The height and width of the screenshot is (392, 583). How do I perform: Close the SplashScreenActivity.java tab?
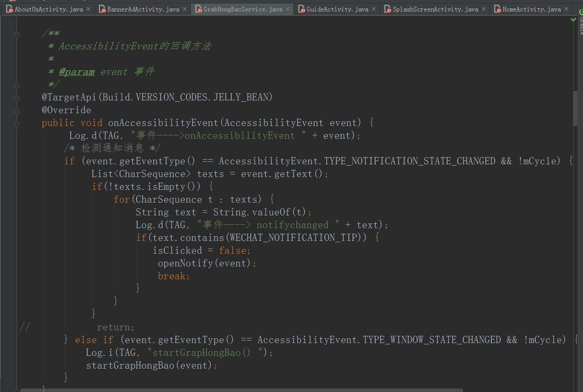[x=483, y=9]
